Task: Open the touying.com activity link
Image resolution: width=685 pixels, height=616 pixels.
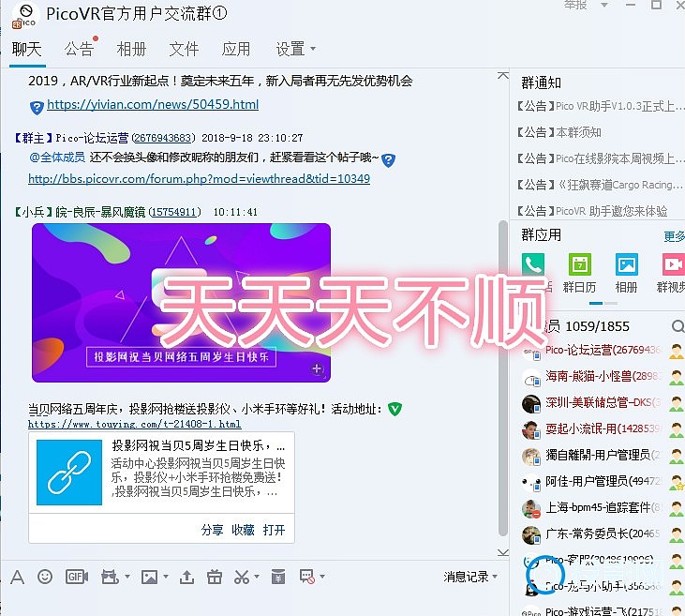Action: tap(135, 424)
